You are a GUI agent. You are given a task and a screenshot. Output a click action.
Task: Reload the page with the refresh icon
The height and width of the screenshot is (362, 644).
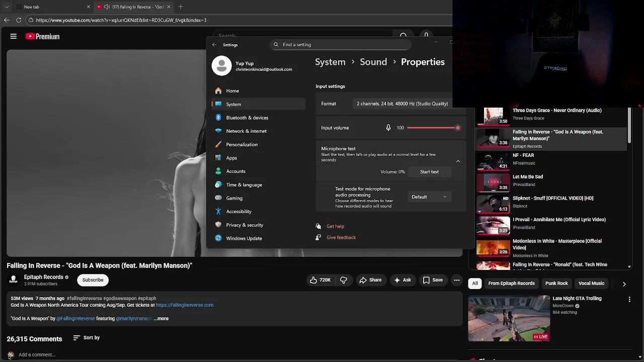tap(19, 20)
